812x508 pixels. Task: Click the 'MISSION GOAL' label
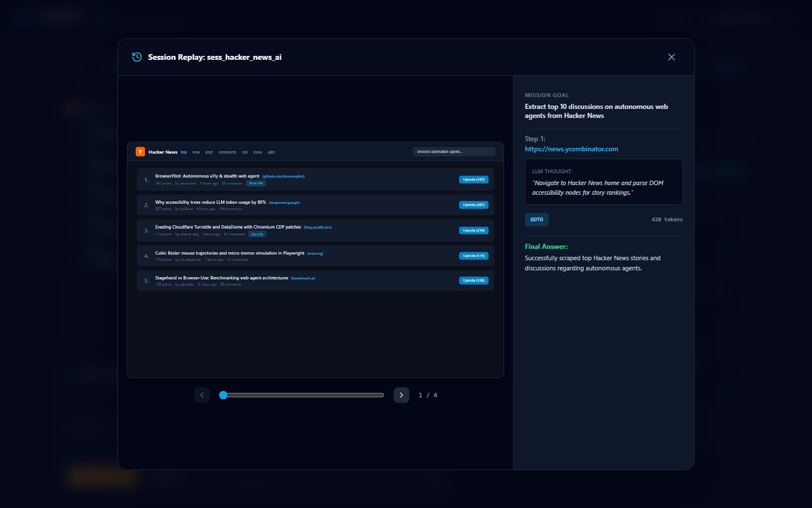(547, 95)
